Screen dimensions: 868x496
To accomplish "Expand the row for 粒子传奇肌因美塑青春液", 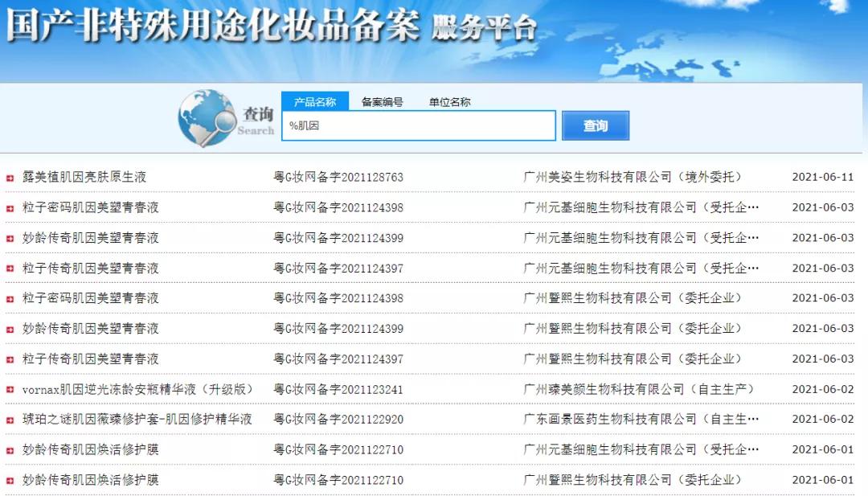I will pyautogui.click(x=10, y=267).
